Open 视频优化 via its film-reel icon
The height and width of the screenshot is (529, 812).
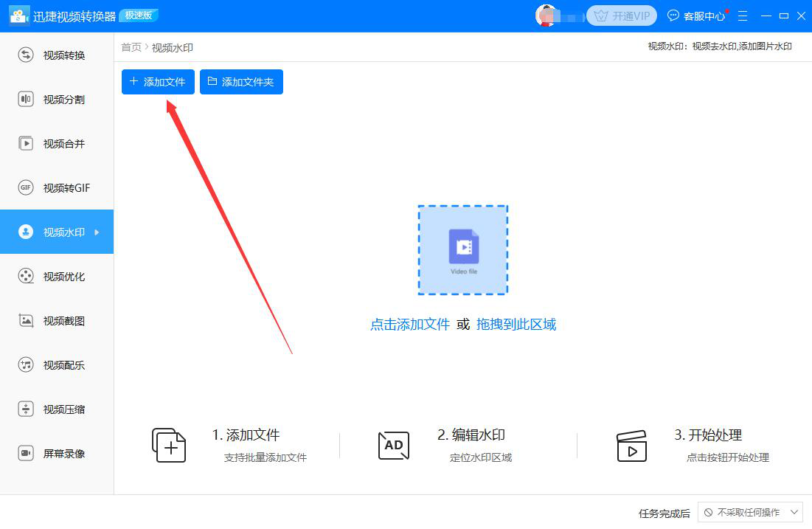coord(25,276)
